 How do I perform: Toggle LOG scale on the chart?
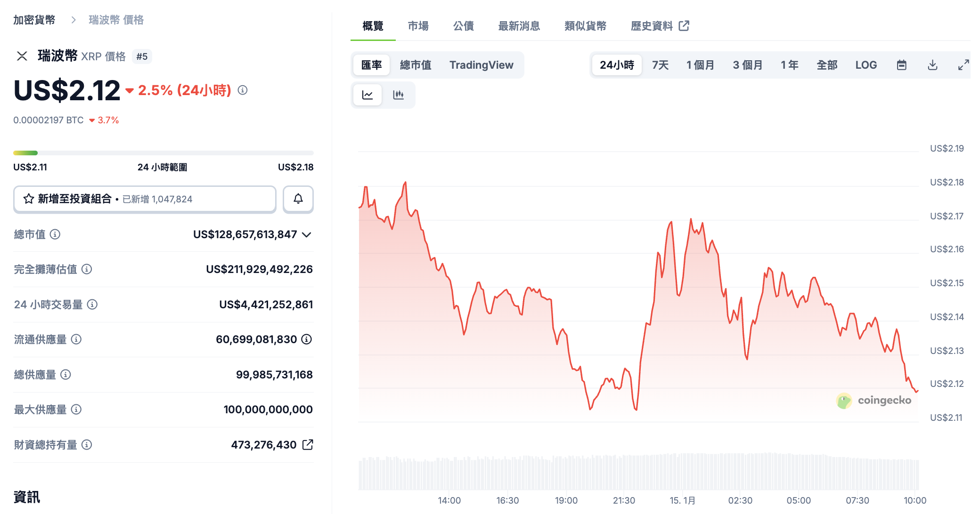pos(866,65)
